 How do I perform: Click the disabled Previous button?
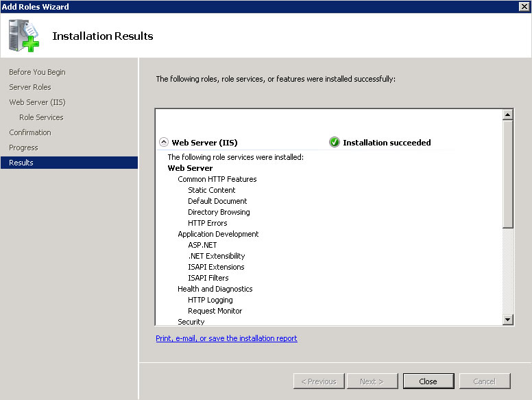click(319, 381)
